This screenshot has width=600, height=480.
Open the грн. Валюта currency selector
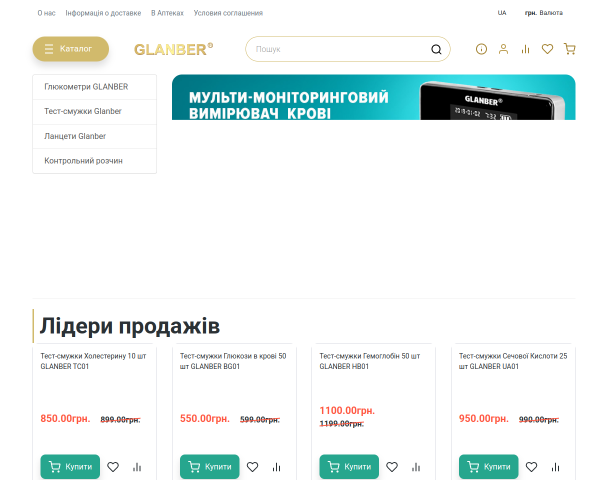(543, 13)
